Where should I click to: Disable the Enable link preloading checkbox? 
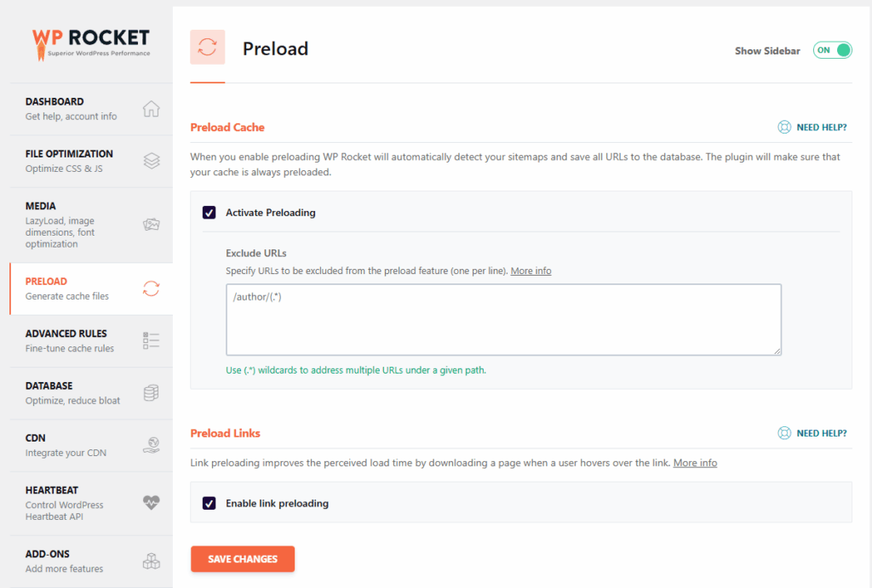tap(209, 503)
